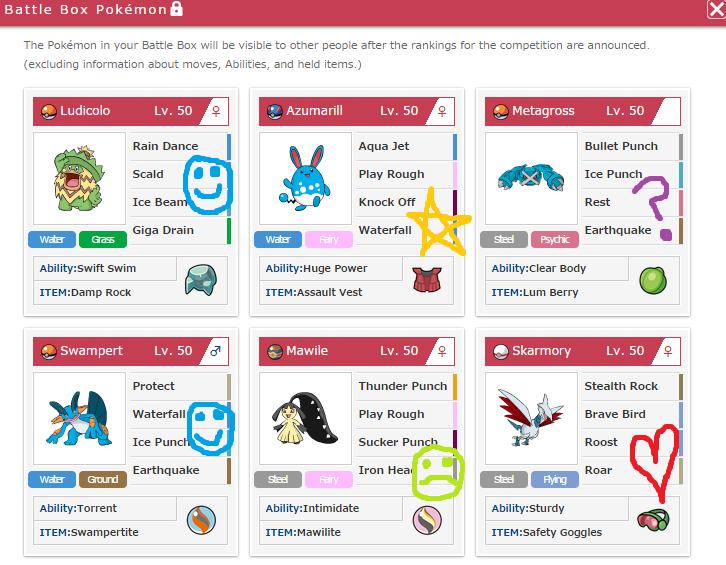Select the Mawile sprite image
Image resolution: width=726 pixels, height=565 pixels.
pos(305,418)
